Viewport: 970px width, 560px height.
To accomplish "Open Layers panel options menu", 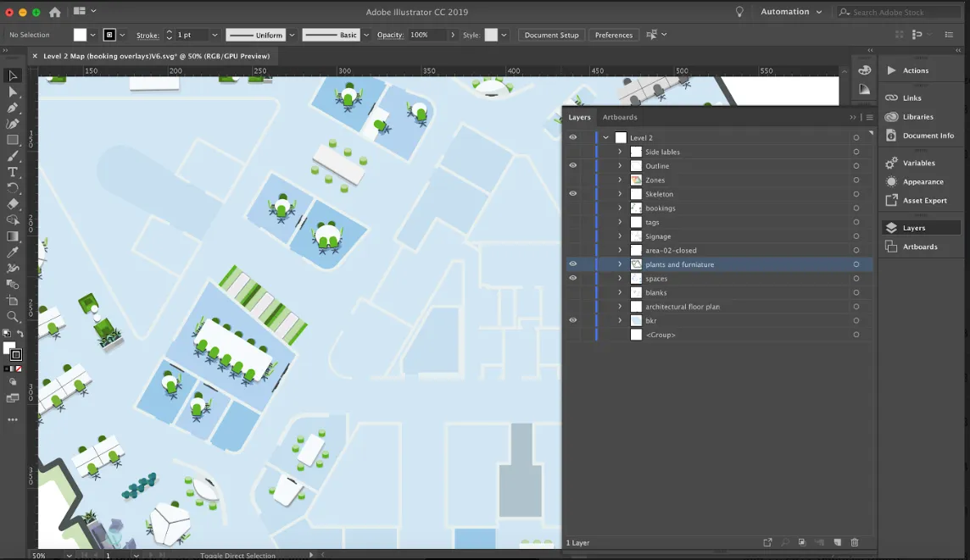I will (869, 117).
